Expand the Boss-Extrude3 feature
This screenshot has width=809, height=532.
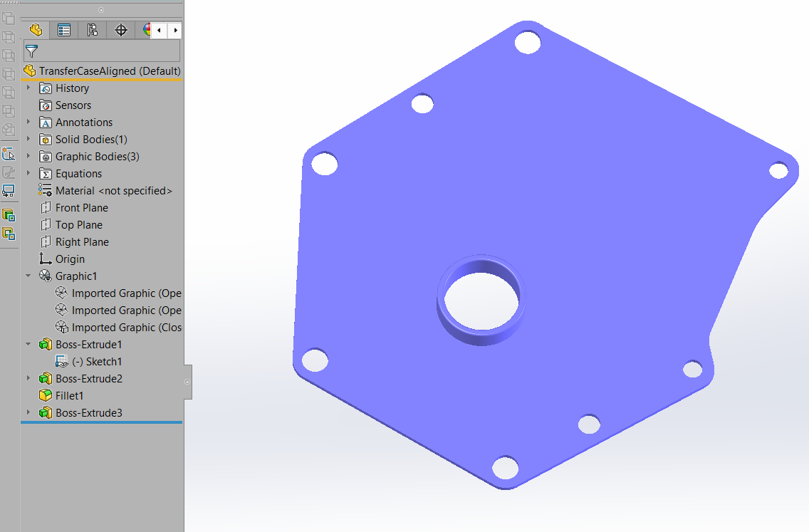click(x=28, y=413)
